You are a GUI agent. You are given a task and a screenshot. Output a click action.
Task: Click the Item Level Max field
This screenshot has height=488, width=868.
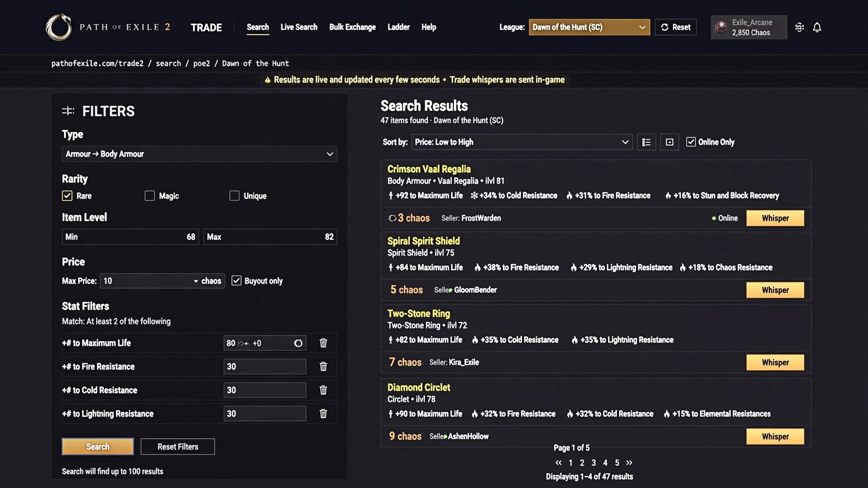270,237
